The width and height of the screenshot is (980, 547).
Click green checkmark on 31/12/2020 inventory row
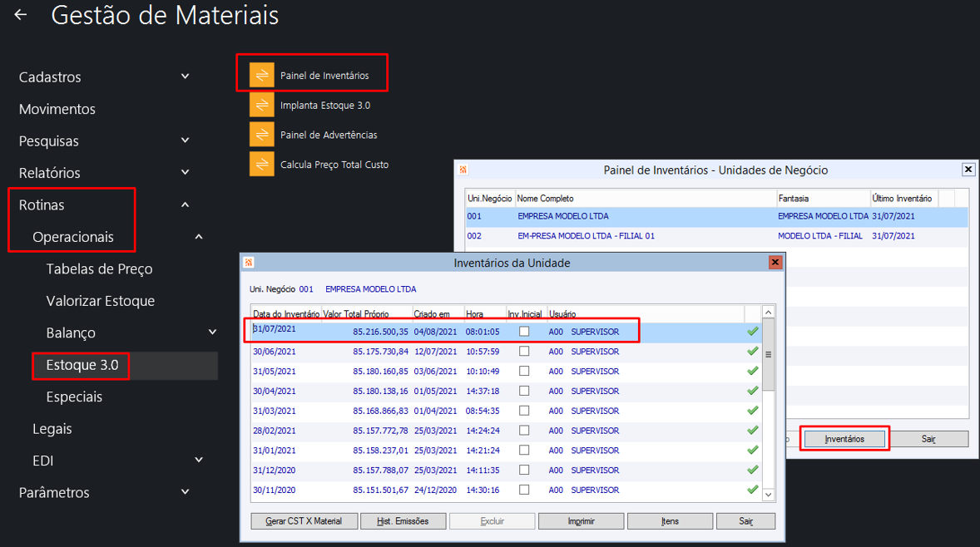[753, 471]
